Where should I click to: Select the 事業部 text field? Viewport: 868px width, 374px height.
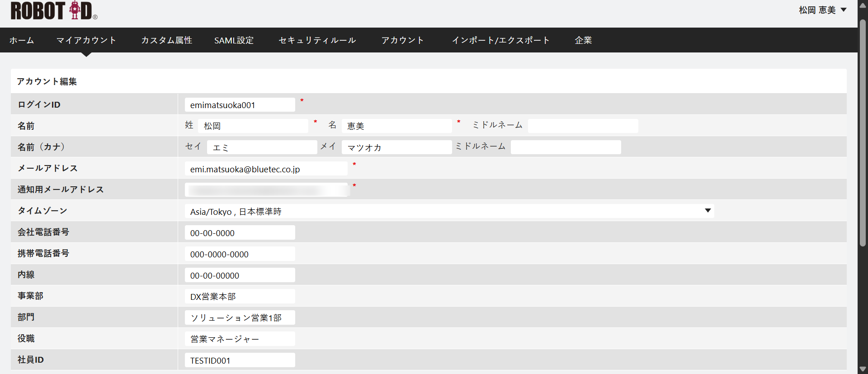click(x=240, y=297)
